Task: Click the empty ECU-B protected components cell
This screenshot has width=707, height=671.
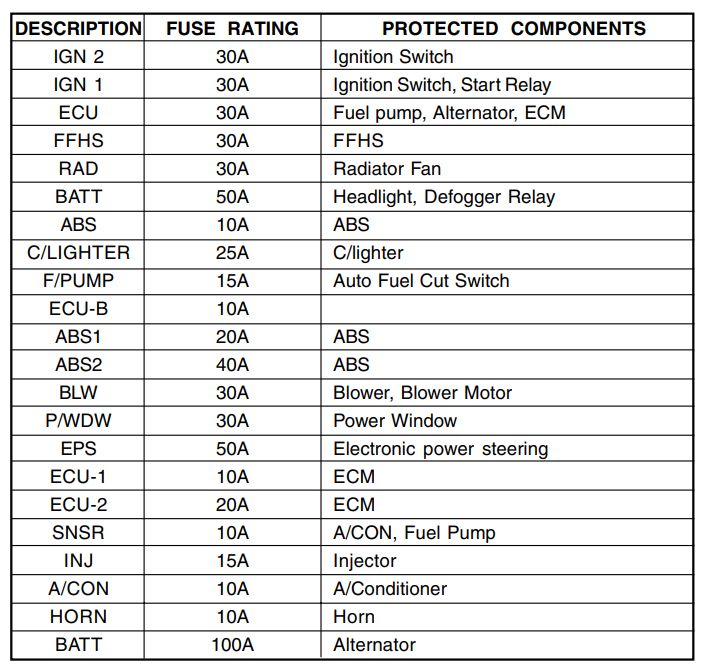Action: (507, 309)
